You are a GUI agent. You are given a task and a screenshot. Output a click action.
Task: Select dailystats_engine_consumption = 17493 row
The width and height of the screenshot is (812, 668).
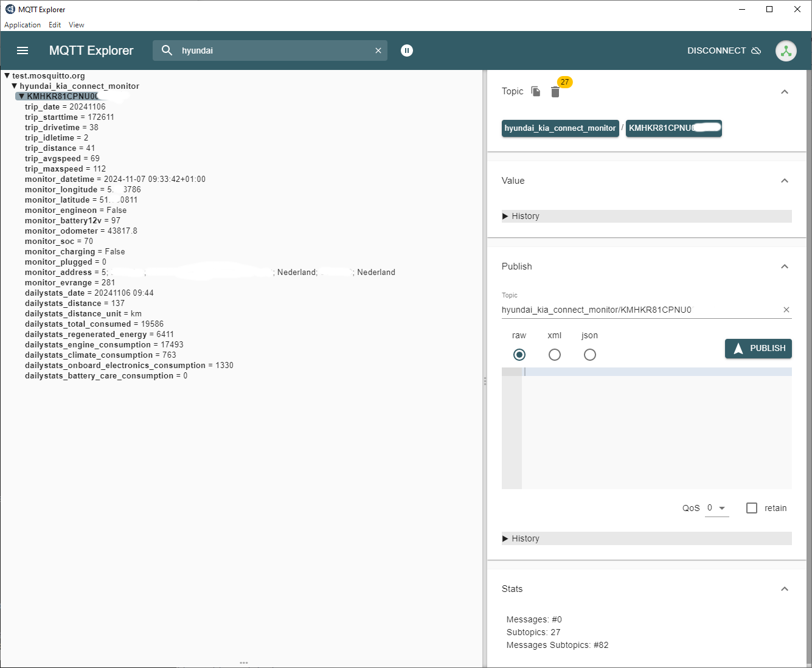pyautogui.click(x=104, y=345)
